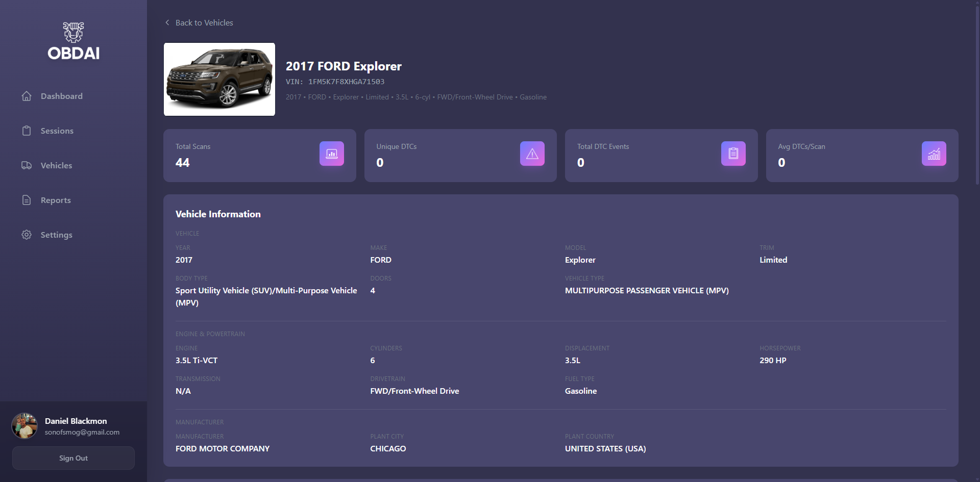Click the vehicle summary line under VIN

(x=416, y=97)
